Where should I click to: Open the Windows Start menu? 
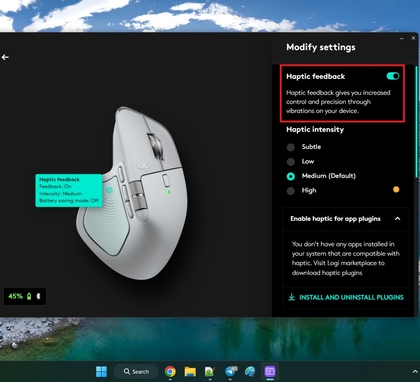pyautogui.click(x=101, y=371)
